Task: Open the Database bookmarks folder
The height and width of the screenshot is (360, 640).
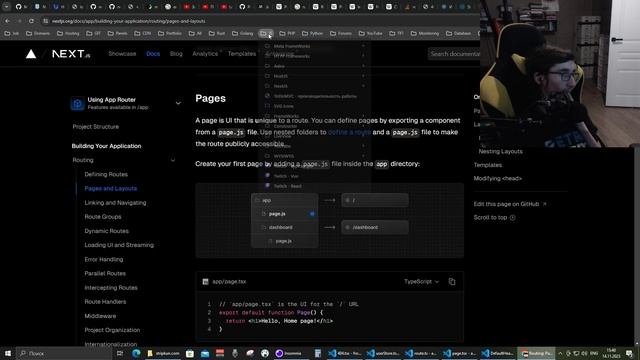Action: tap(458, 33)
